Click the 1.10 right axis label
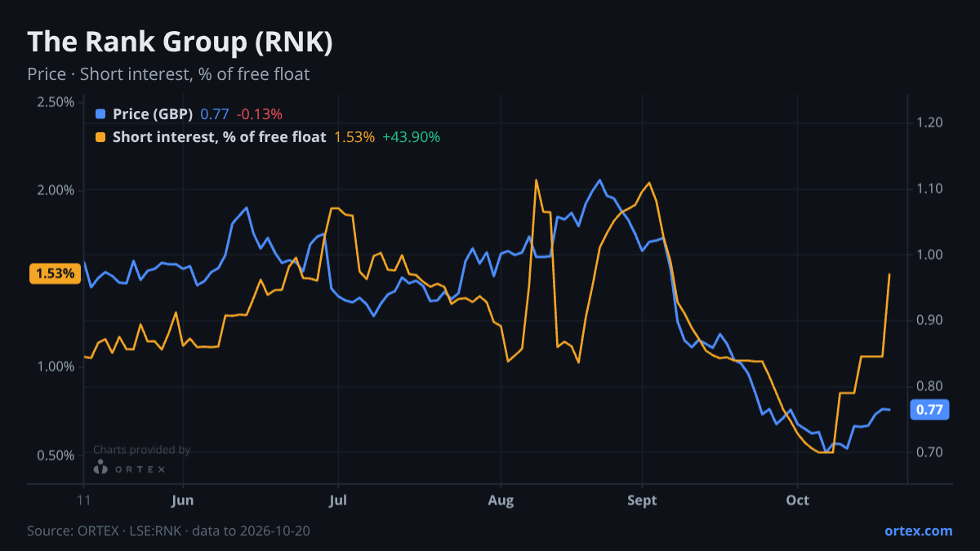The height and width of the screenshot is (551, 980). coord(930,189)
